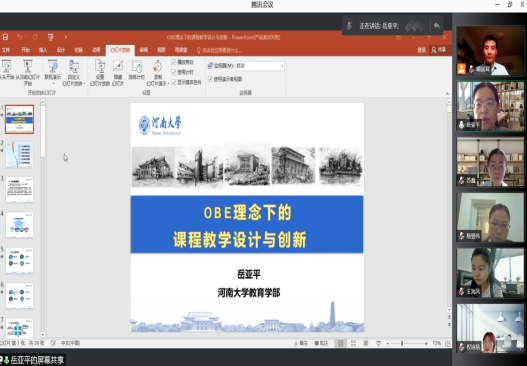Screen dimensions: 527x366
Task: Uncheck the Use Presenter View checkbox
Action: coord(210,79)
